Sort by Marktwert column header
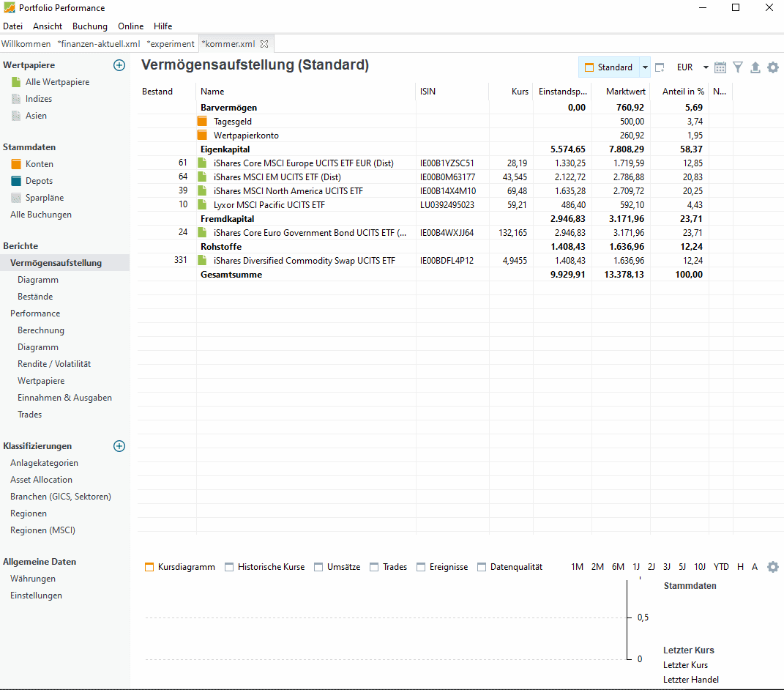Screen dimensions: 784x690 click(621, 92)
